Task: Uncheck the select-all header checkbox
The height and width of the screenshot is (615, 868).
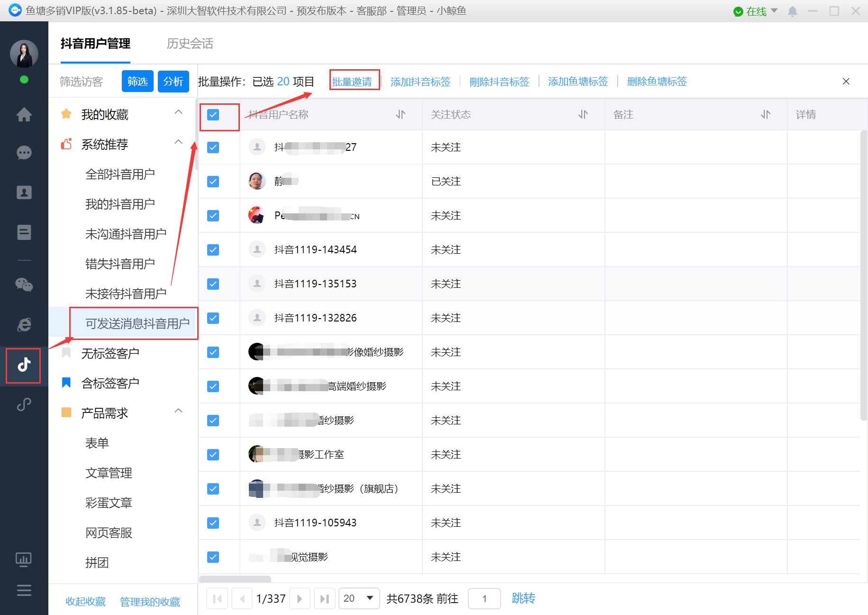Action: pyautogui.click(x=213, y=115)
